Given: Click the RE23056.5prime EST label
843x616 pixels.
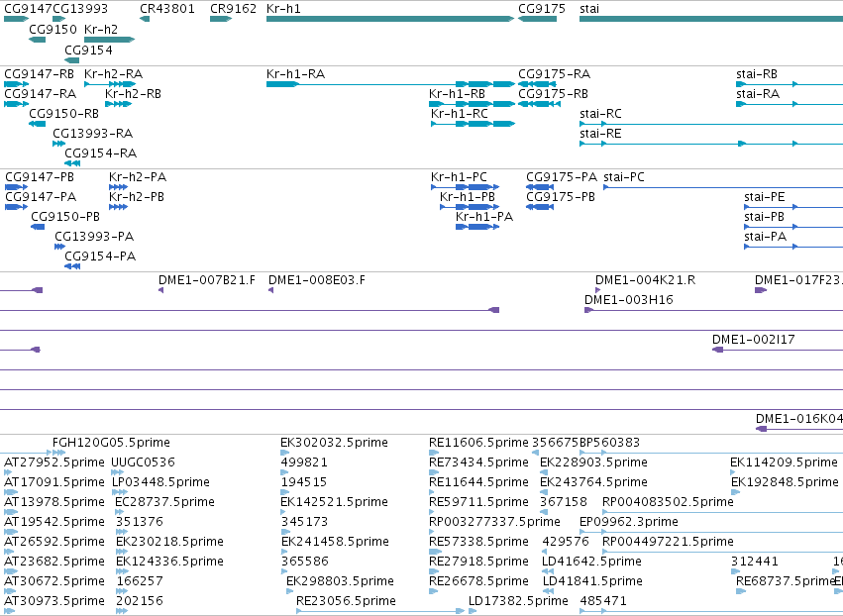Looking at the screenshot, I should point(346,601).
